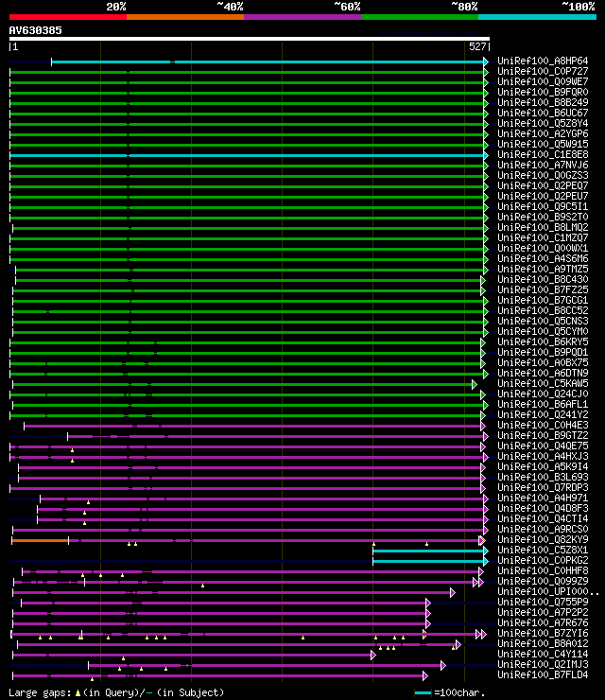Select hit label UniRef100_Q2PEU7

pos(543,196)
